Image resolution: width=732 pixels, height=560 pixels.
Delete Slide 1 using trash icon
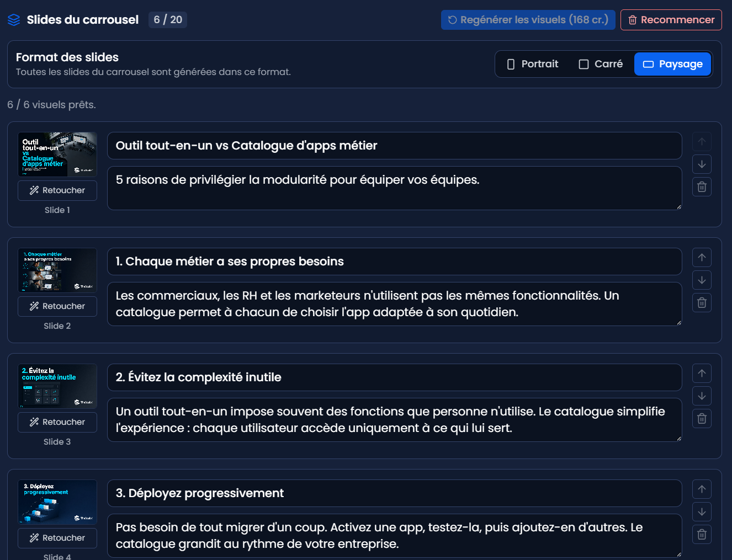pos(702,187)
